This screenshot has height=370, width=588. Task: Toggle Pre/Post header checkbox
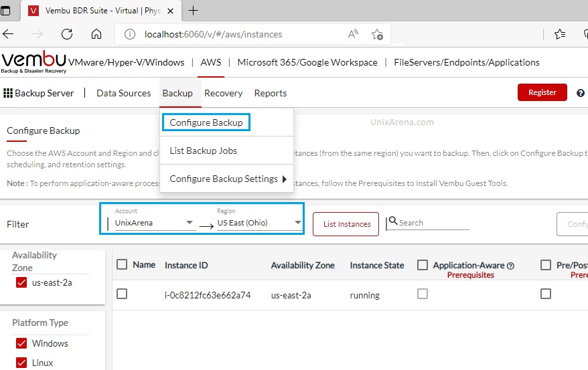546,265
